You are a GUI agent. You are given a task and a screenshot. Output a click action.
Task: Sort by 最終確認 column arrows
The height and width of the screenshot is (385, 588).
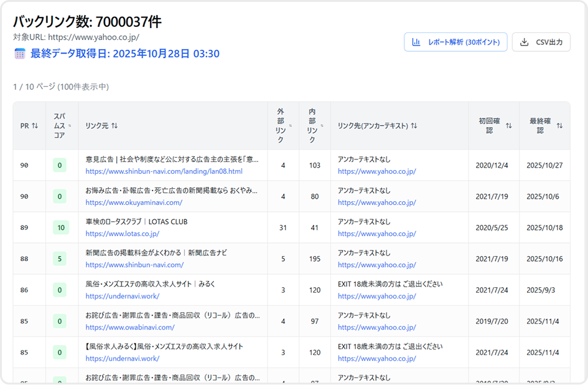[x=559, y=126]
